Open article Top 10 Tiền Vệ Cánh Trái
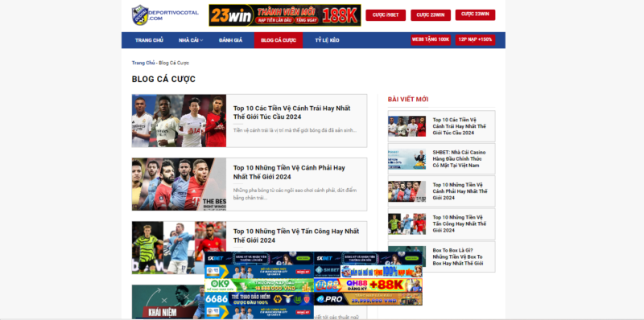The height and width of the screenshot is (320, 644). coord(291,113)
